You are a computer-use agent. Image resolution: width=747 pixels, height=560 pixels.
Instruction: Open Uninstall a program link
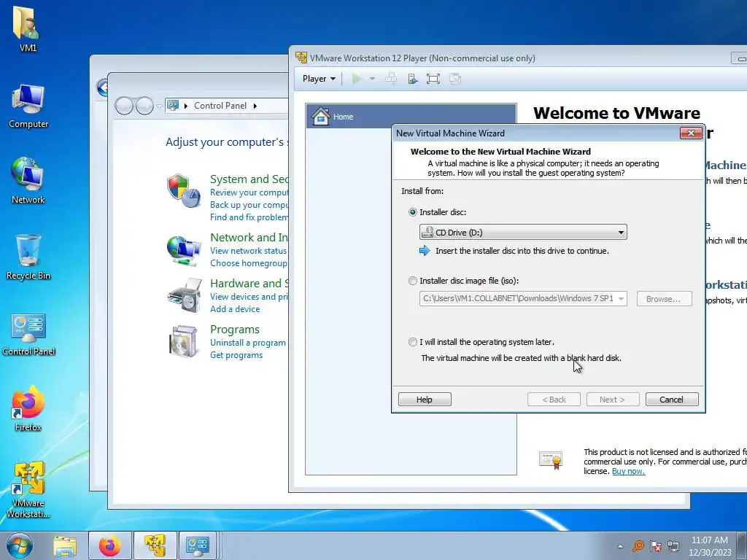pyautogui.click(x=248, y=343)
